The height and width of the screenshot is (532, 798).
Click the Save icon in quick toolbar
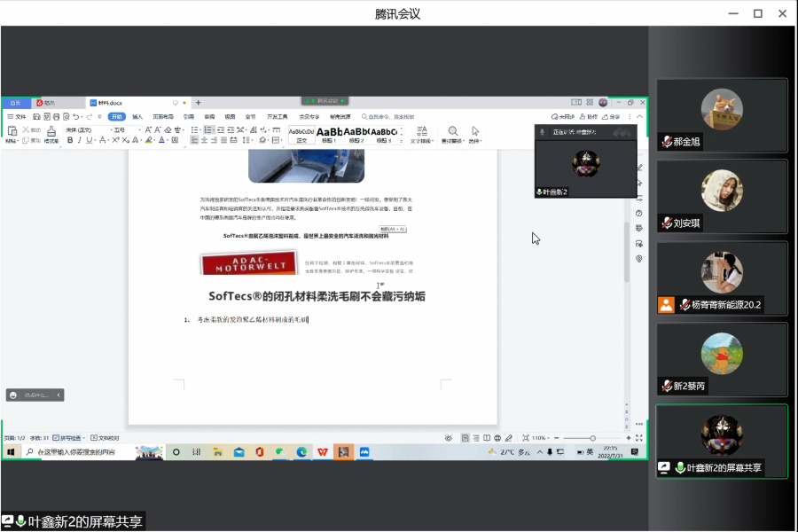pos(36,116)
